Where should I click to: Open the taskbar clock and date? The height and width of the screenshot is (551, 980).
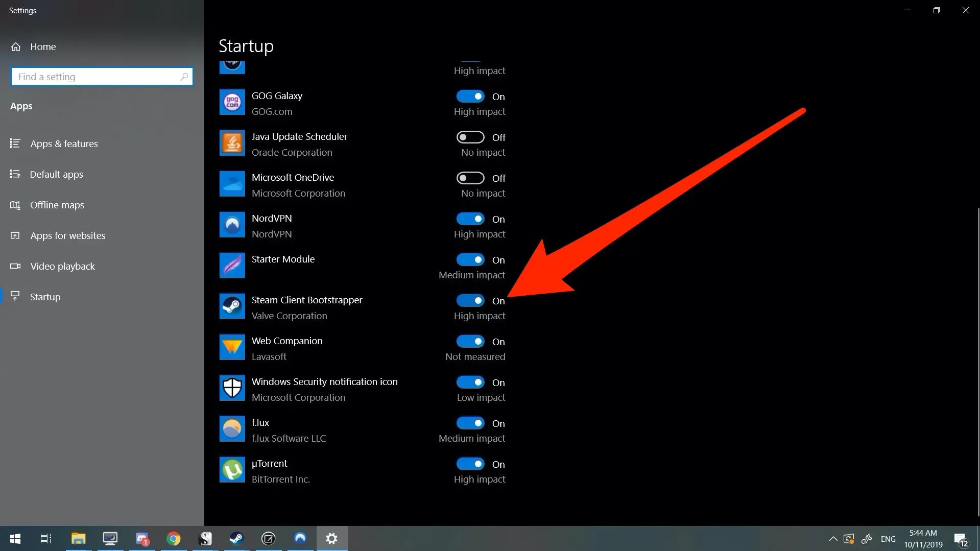click(923, 539)
